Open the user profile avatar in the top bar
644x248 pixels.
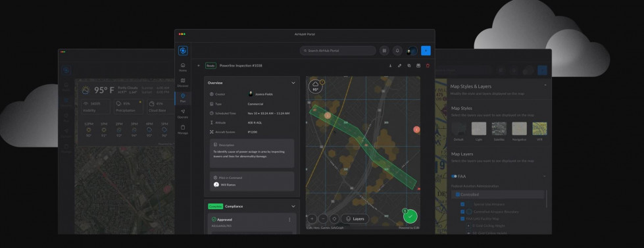click(412, 51)
